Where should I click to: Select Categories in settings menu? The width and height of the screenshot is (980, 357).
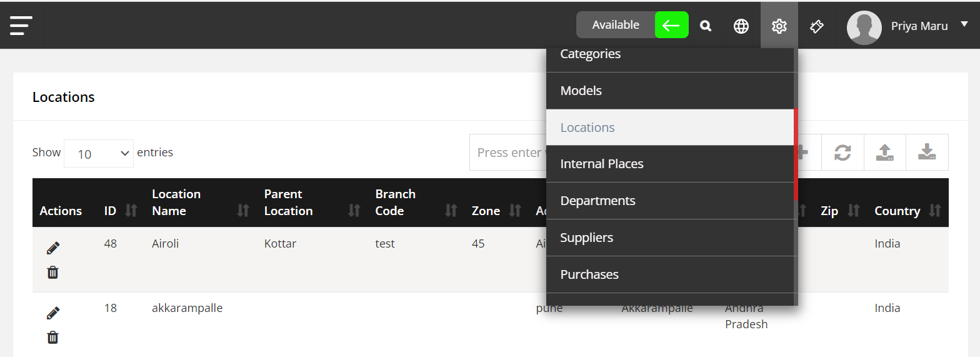pyautogui.click(x=670, y=59)
